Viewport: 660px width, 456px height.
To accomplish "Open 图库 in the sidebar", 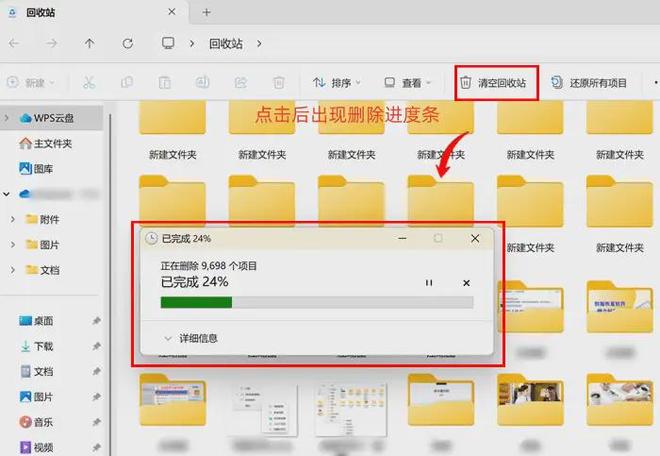I will pos(36,169).
